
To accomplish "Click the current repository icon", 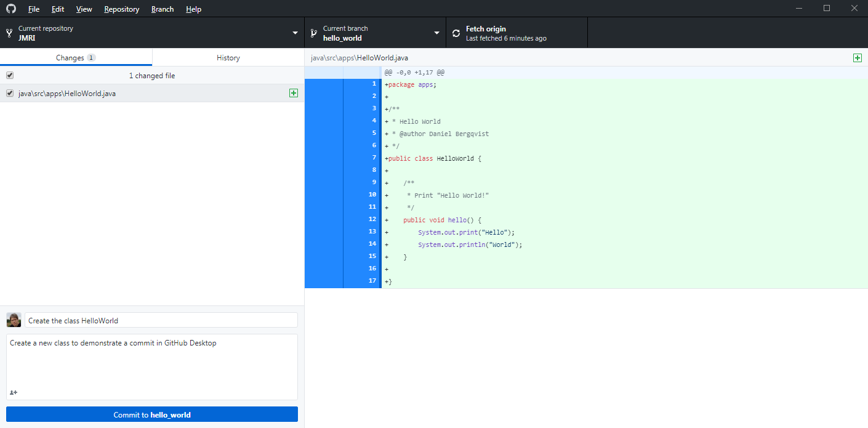I will [9, 33].
